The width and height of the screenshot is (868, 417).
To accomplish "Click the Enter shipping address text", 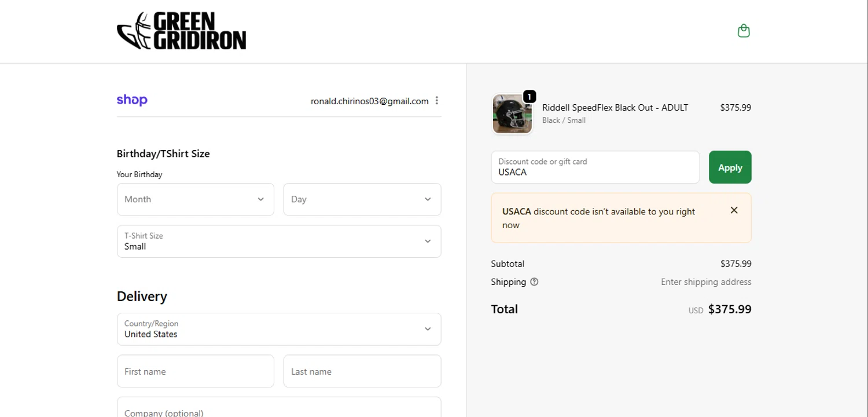I will click(x=706, y=282).
